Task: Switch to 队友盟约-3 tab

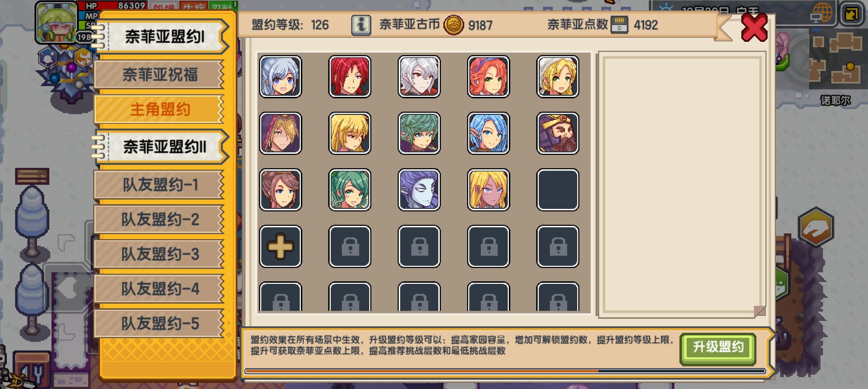Action: (159, 254)
